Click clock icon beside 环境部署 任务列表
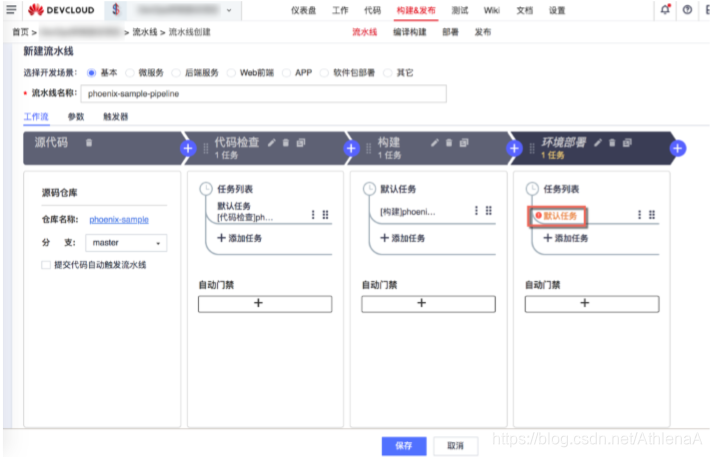712x457 pixels. [532, 189]
